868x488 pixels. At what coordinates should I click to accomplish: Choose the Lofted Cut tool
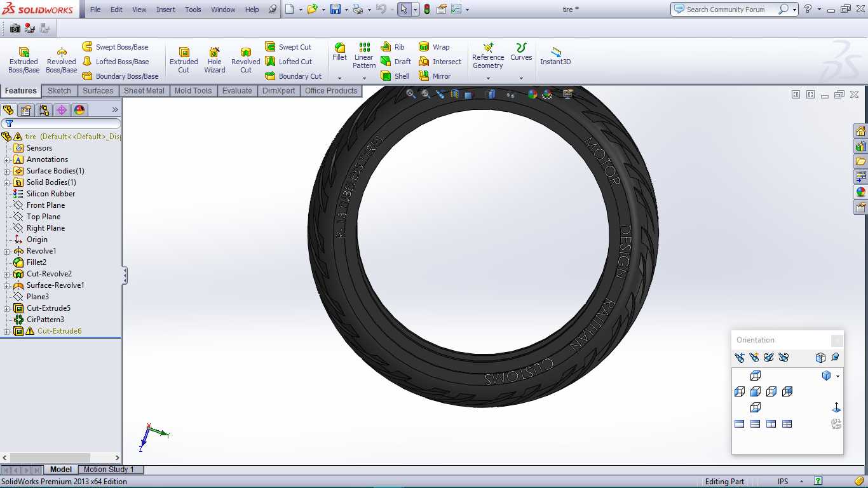[288, 62]
